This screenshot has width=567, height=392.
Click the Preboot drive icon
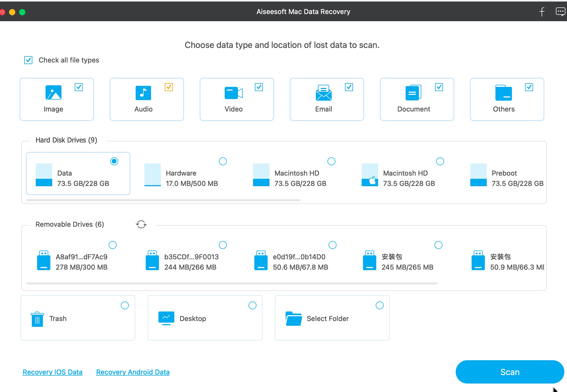point(479,175)
